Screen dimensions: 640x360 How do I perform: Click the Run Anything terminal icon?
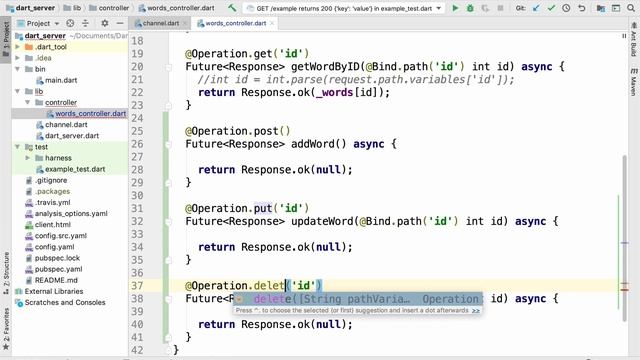point(616,8)
